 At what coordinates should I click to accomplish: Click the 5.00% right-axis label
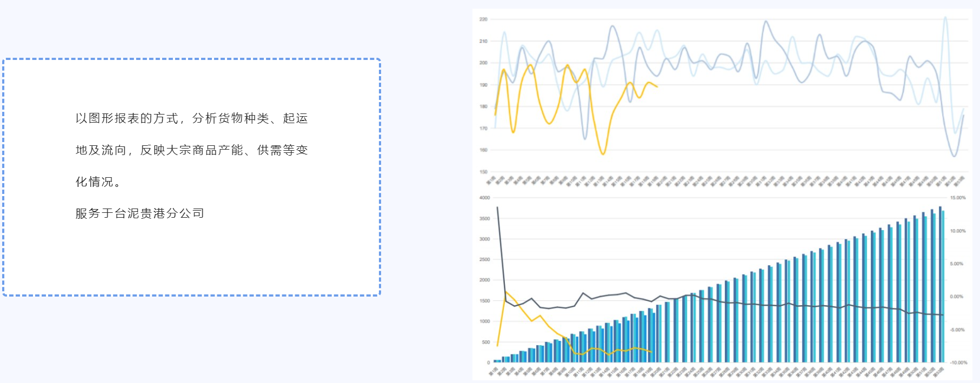tap(956, 264)
